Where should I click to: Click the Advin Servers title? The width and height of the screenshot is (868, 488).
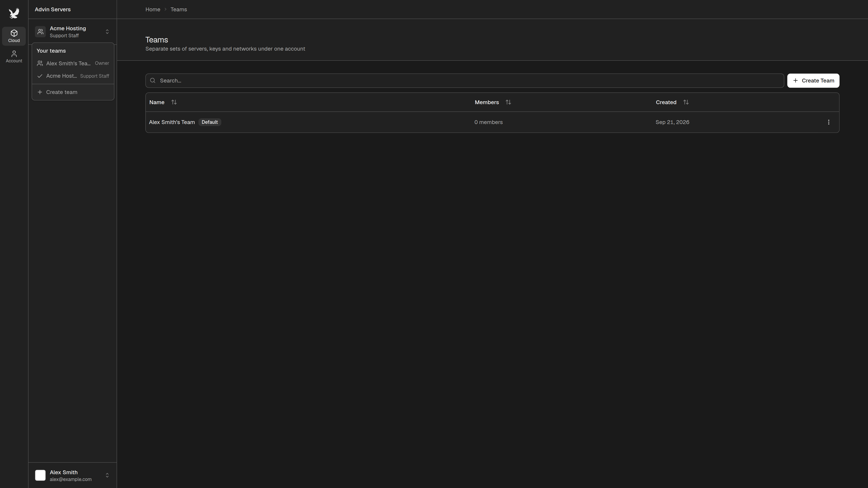[53, 9]
